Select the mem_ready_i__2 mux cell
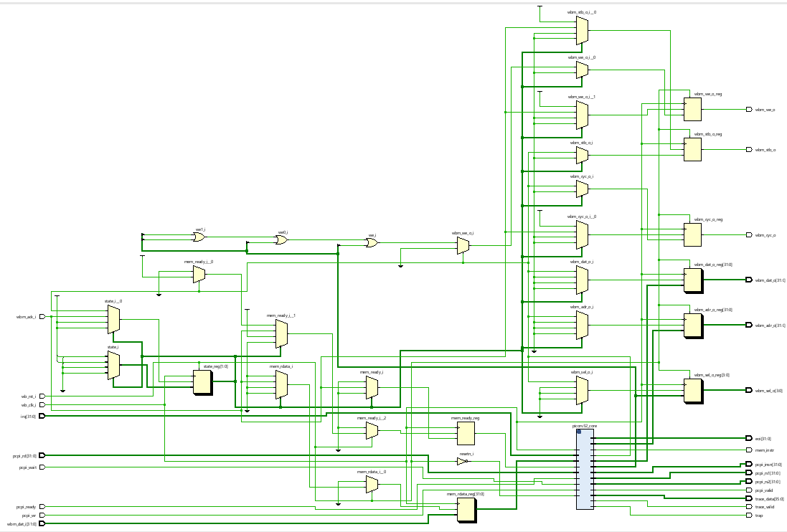The width and height of the screenshot is (787, 532). pyautogui.click(x=372, y=430)
